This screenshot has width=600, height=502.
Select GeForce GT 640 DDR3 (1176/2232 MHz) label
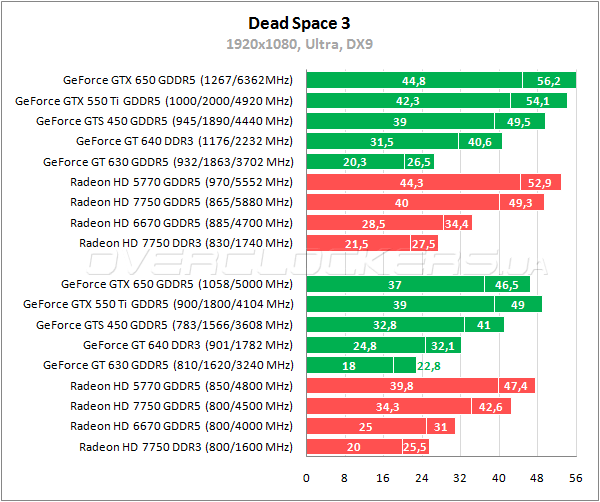184,141
